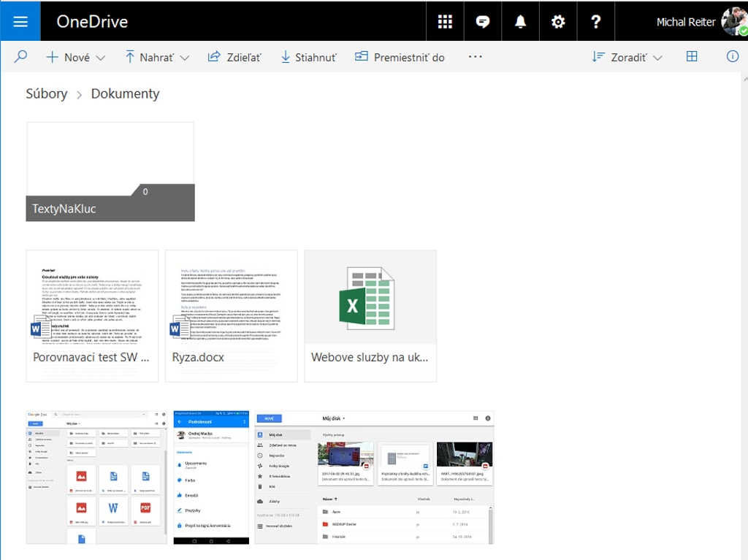Screen dimensions: 748x560
Task: Go to Súbory breadcrumb
Action: click(x=47, y=93)
